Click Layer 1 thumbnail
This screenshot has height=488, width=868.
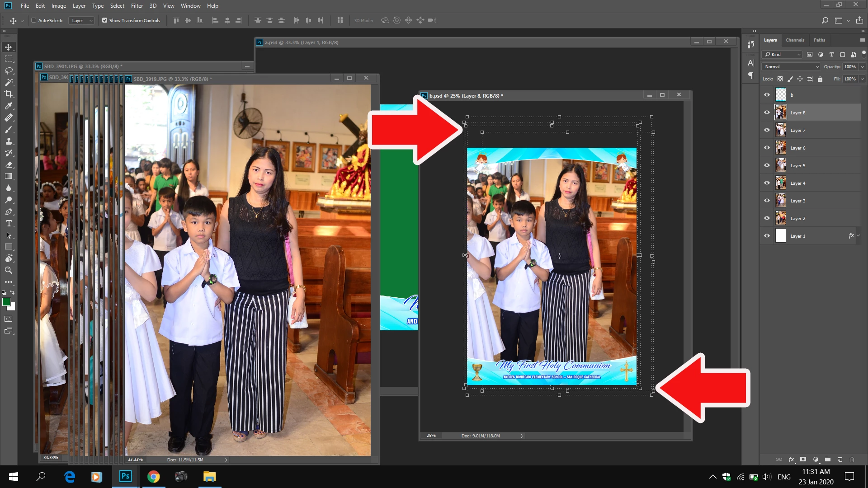tap(781, 236)
